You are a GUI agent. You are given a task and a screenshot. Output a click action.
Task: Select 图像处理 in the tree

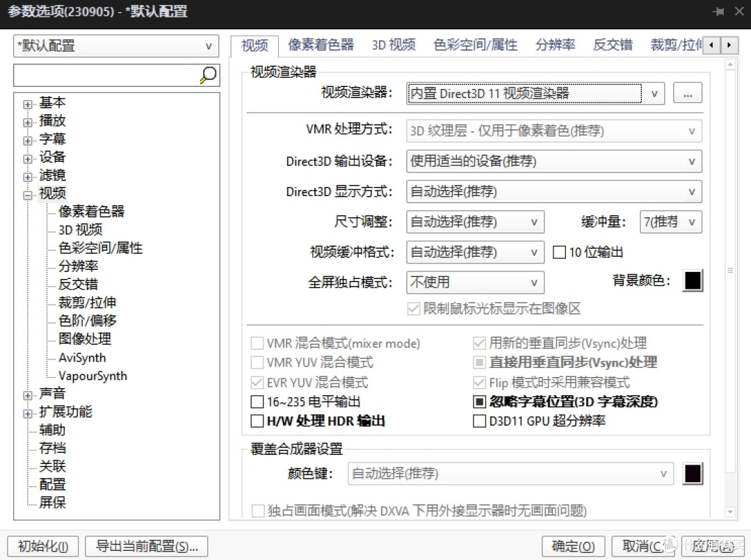click(85, 339)
